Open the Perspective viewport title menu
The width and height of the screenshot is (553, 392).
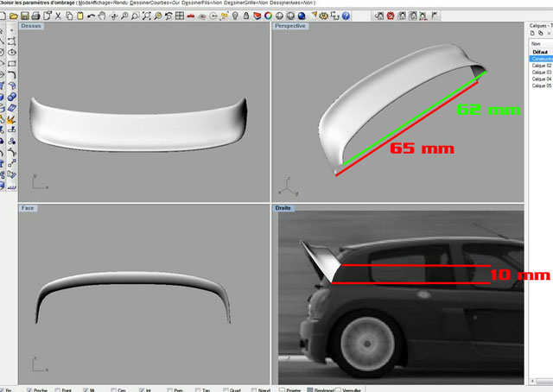(289, 27)
